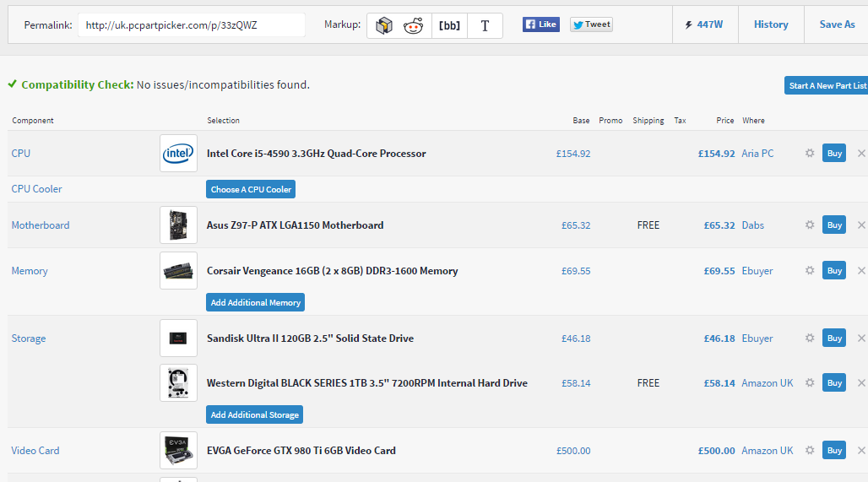The height and width of the screenshot is (482, 868).
Task: Open the 447W wattage estimate
Action: pos(705,24)
